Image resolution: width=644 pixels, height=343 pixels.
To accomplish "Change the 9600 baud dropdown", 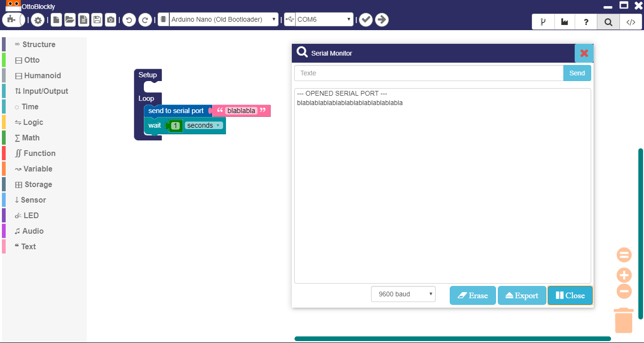I will click(403, 294).
